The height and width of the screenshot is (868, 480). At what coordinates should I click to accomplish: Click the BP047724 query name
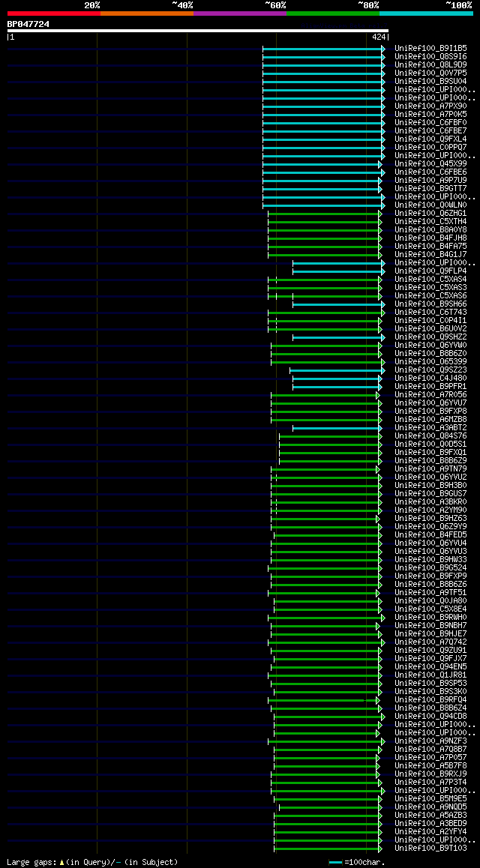point(28,24)
